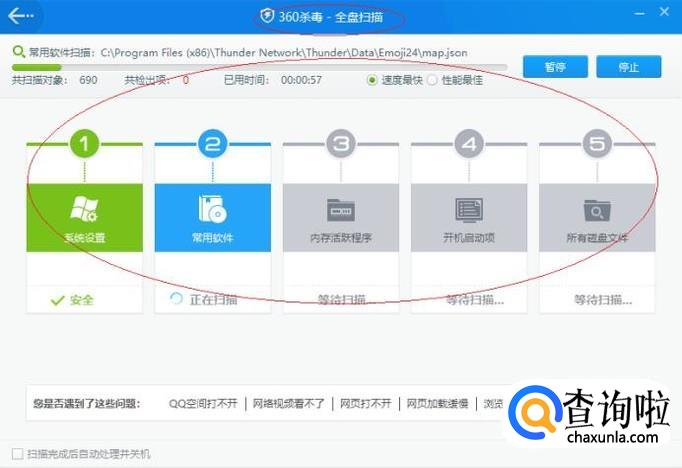Click 等待扫描 under 所有磁盘文件
The height and width of the screenshot is (468, 682).
tap(602, 300)
